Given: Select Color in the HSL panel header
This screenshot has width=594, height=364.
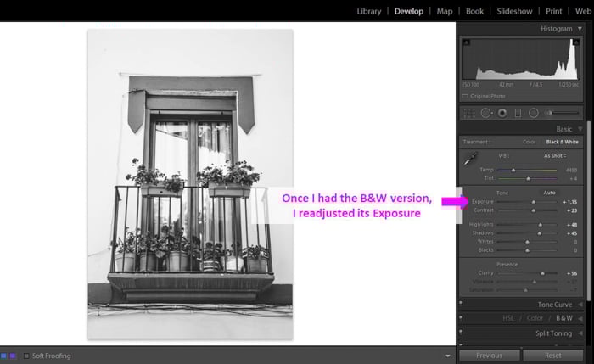Looking at the screenshot, I should click(535, 318).
